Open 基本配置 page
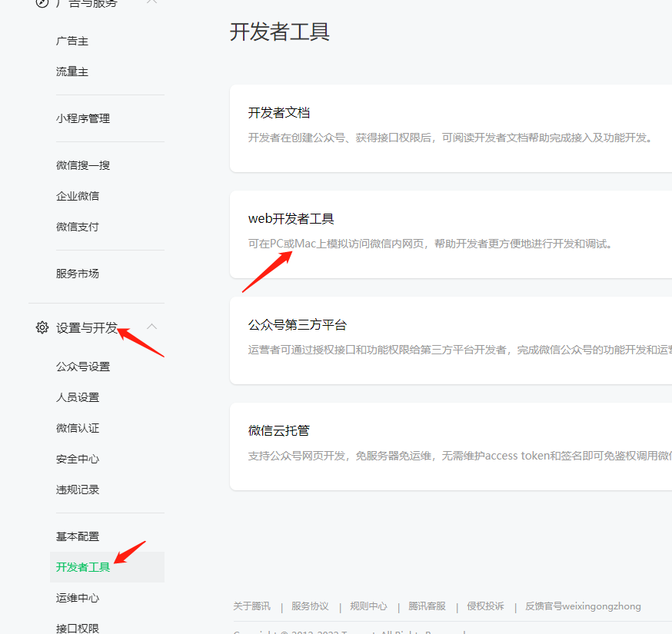This screenshot has width=672, height=634. [x=78, y=536]
